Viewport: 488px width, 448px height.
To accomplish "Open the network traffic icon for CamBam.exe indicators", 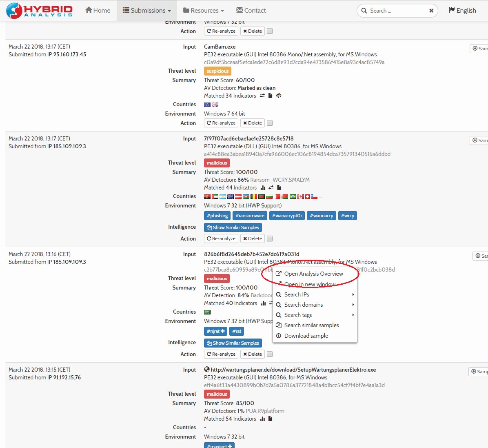I will (x=262, y=96).
